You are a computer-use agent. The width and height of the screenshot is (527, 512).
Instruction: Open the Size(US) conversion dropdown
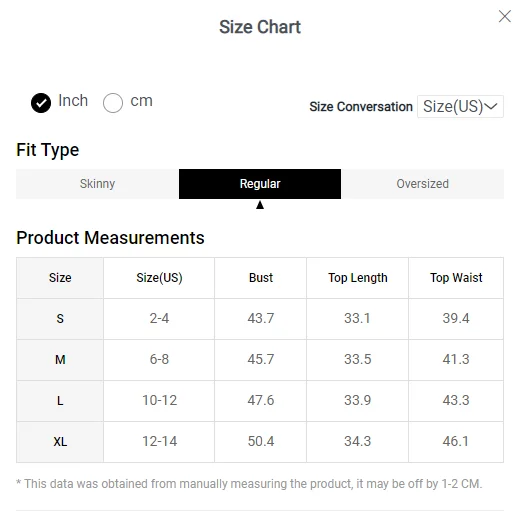click(x=460, y=107)
